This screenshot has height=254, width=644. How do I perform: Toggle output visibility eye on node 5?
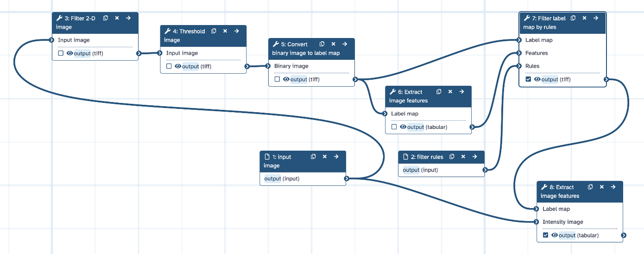[x=286, y=79]
